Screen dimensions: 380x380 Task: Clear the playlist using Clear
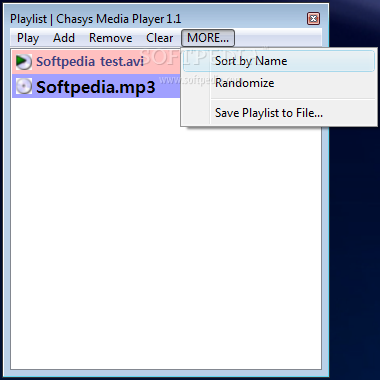(159, 38)
